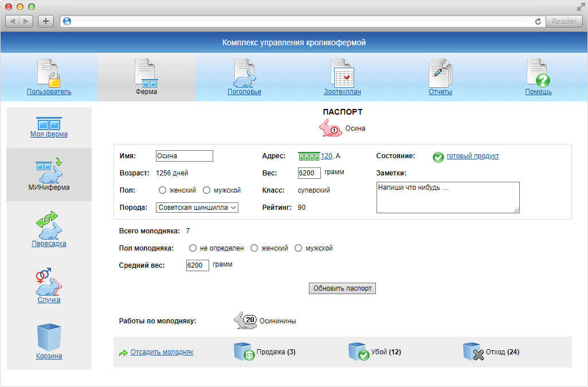This screenshot has height=387, width=588.
Task: Click the green cage address icon
Action: 309,156
